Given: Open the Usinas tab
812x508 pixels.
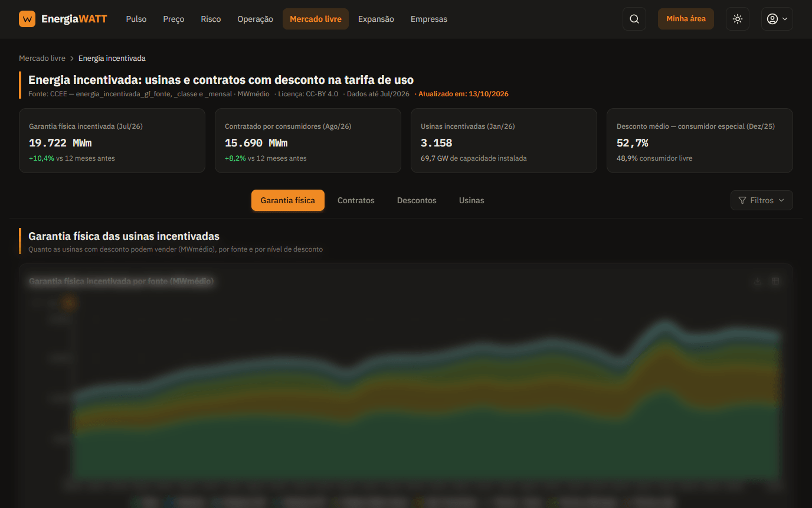Looking at the screenshot, I should [472, 200].
